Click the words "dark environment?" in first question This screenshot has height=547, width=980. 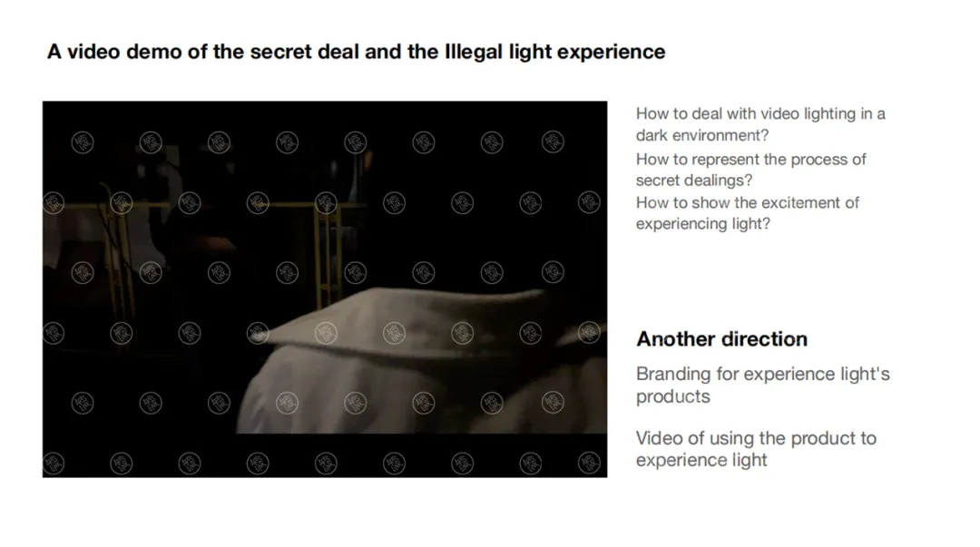point(702,136)
